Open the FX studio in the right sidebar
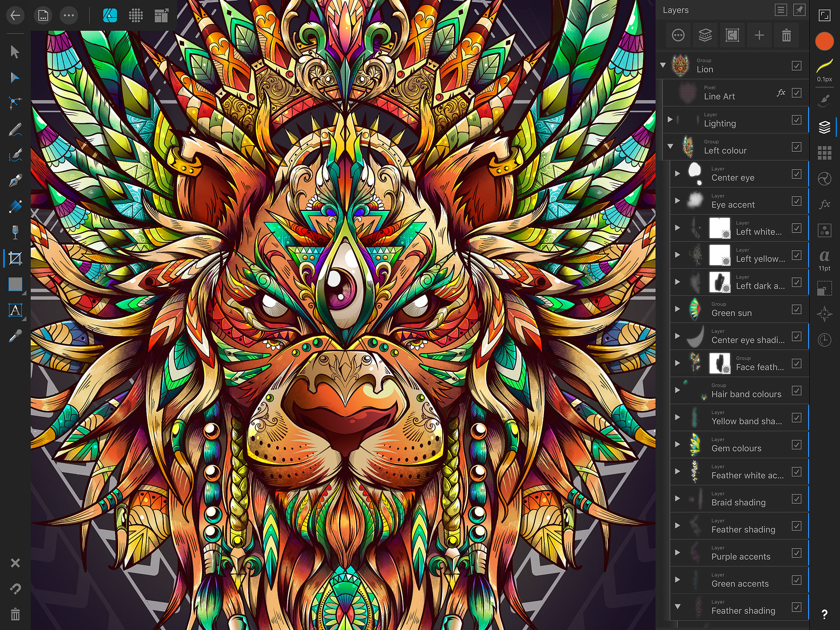 [825, 204]
